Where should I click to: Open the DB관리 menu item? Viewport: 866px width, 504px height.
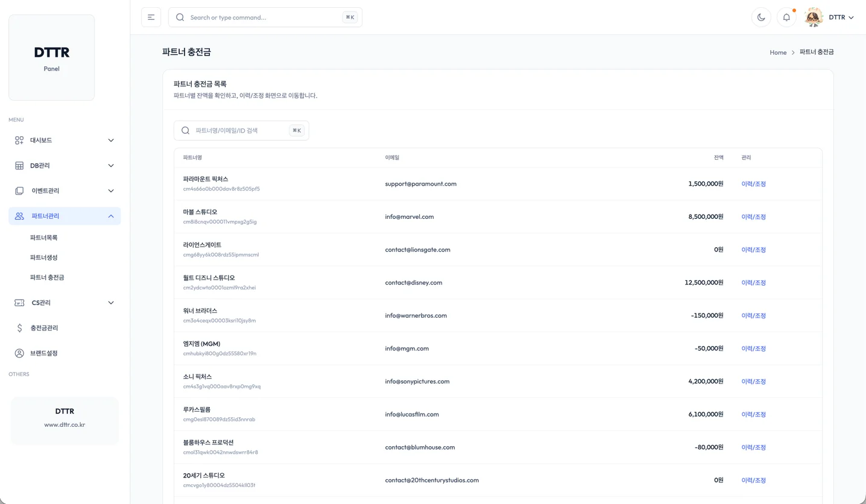[65, 166]
